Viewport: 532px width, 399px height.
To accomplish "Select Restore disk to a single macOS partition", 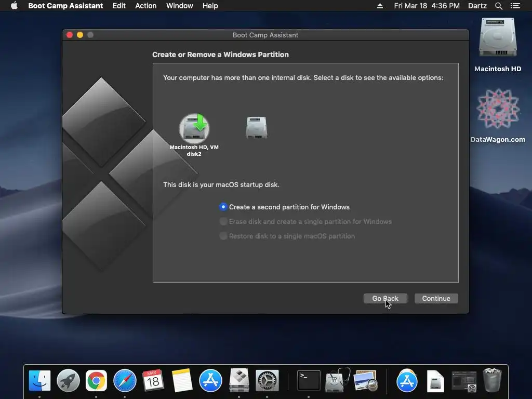I will 287,236.
